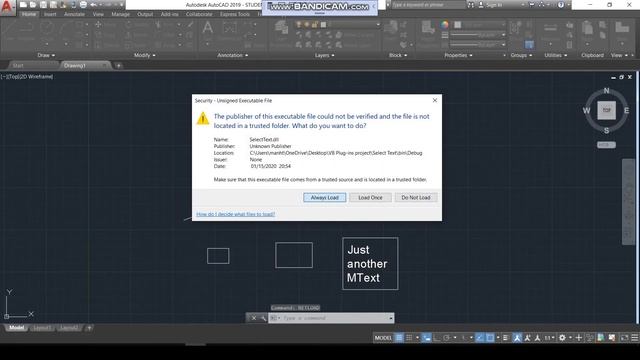Toggle drawing grid display in status bar
This screenshot has height=360, width=640.
pos(399,338)
